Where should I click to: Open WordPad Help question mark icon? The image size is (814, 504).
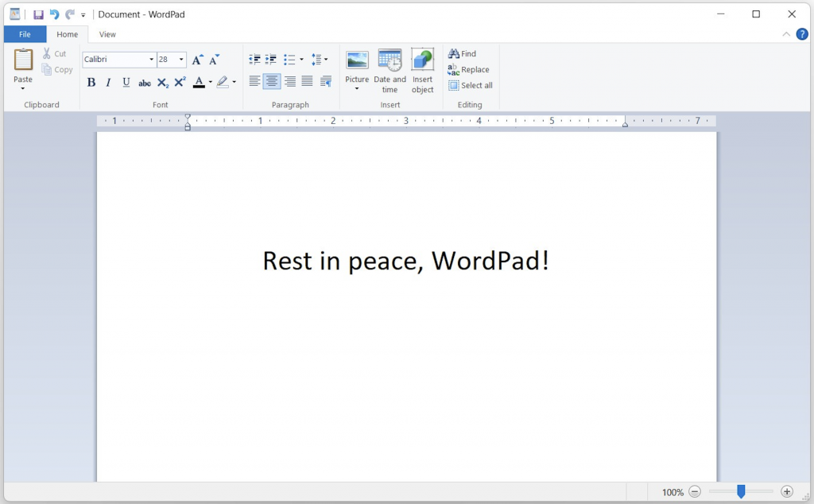[802, 34]
